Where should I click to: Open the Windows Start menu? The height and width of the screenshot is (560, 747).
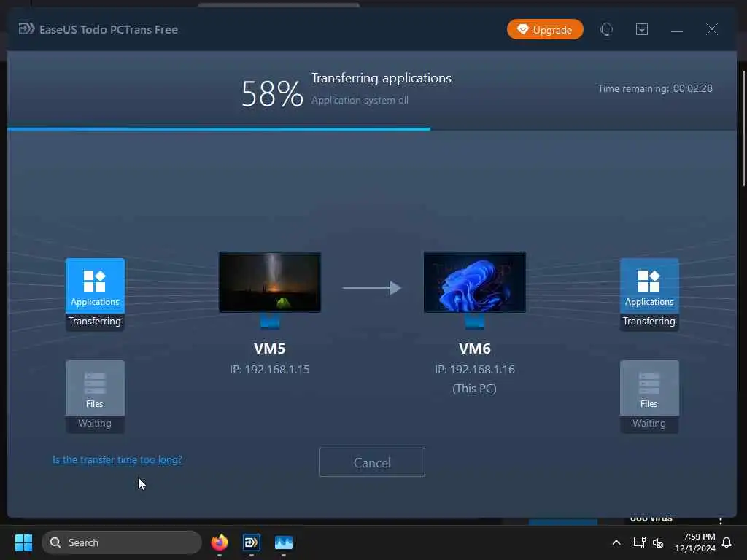[x=24, y=542]
